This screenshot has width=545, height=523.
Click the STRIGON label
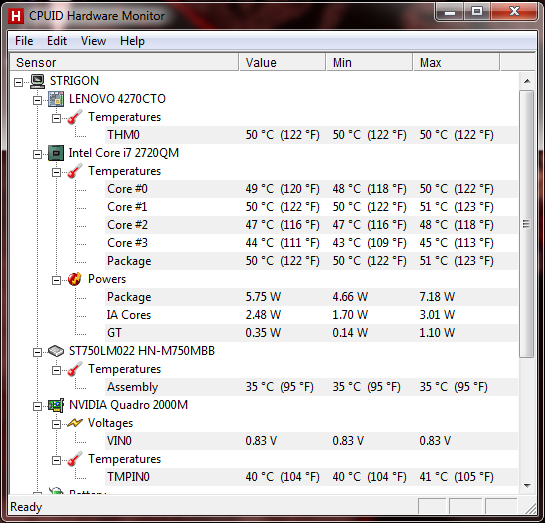[x=74, y=81]
